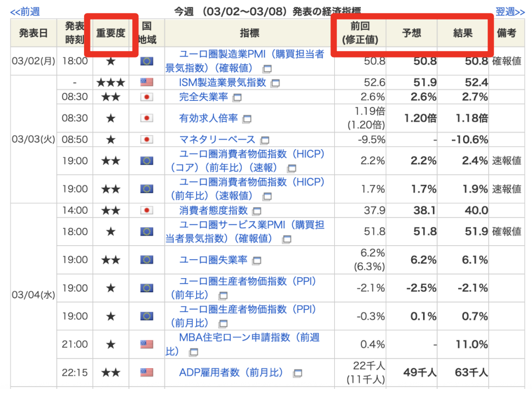Go to previous week via <<前週
Image resolution: width=532 pixels, height=397 pixels.
pyautogui.click(x=24, y=11)
